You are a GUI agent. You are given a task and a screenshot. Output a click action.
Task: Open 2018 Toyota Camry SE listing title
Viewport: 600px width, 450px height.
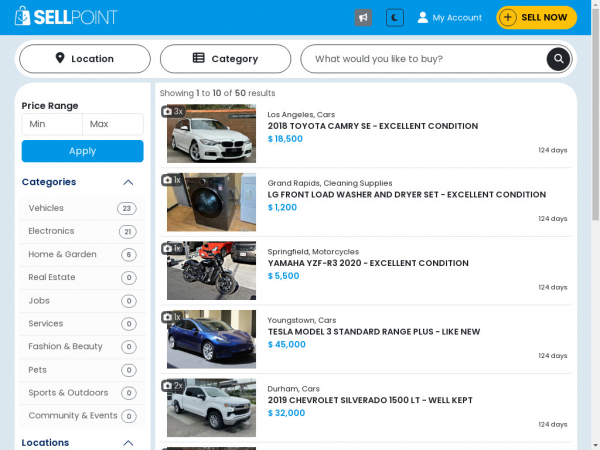pos(373,126)
